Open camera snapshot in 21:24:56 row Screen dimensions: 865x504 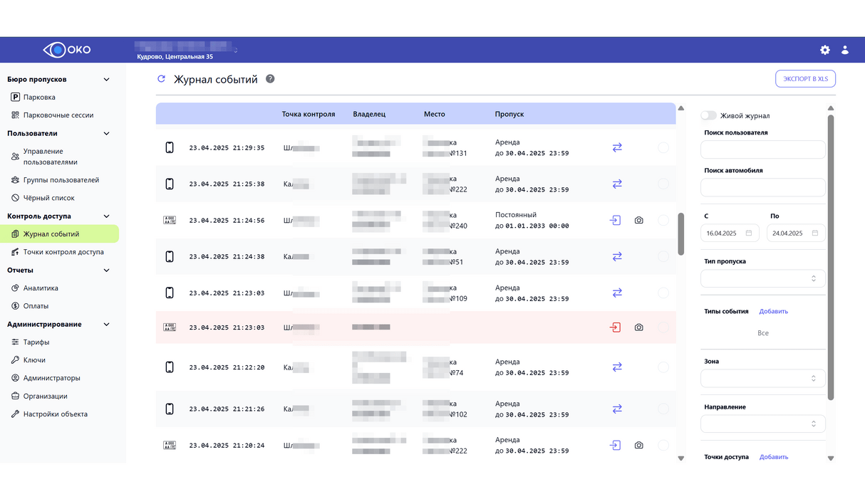[x=638, y=221]
